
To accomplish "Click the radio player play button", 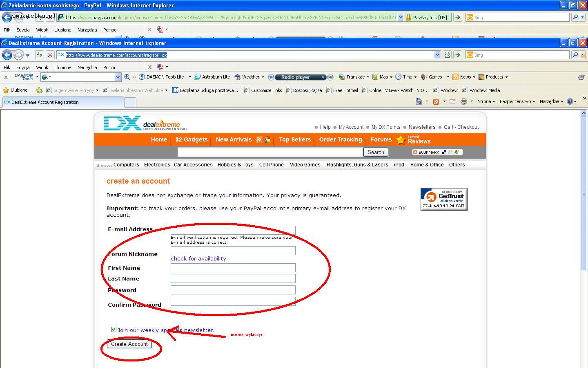I will click(271, 77).
